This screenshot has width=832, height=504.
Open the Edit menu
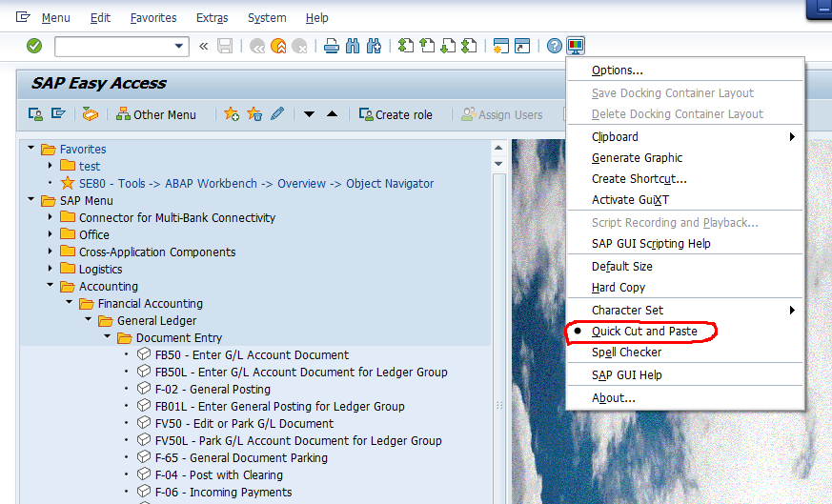(x=100, y=17)
